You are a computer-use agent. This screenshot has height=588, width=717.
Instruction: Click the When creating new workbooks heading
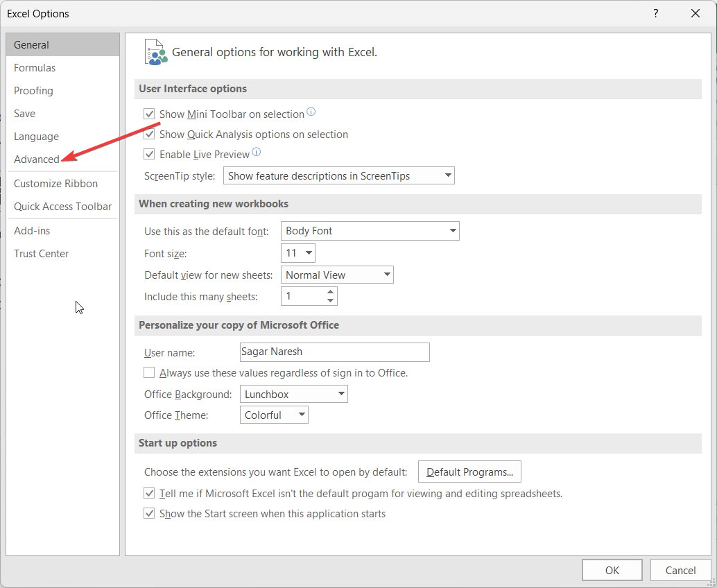tap(214, 203)
